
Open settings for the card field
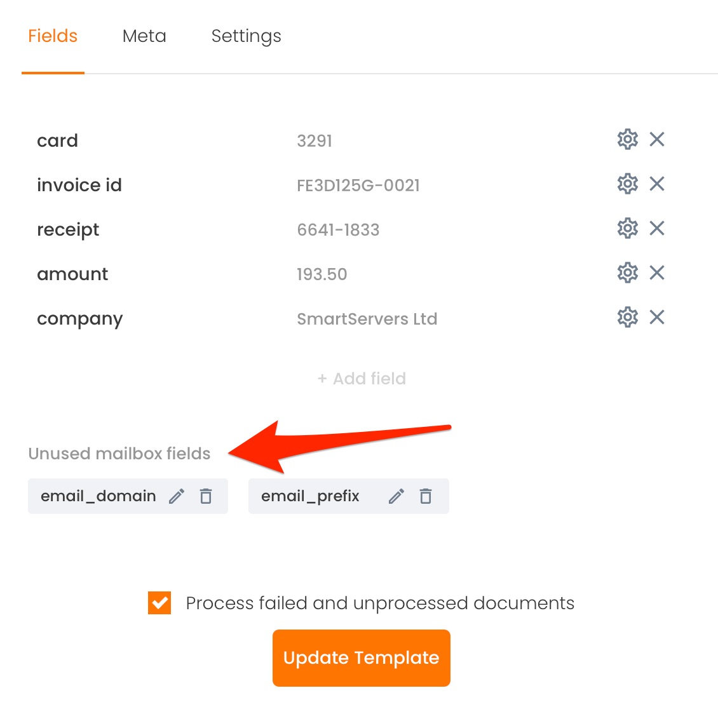627,140
